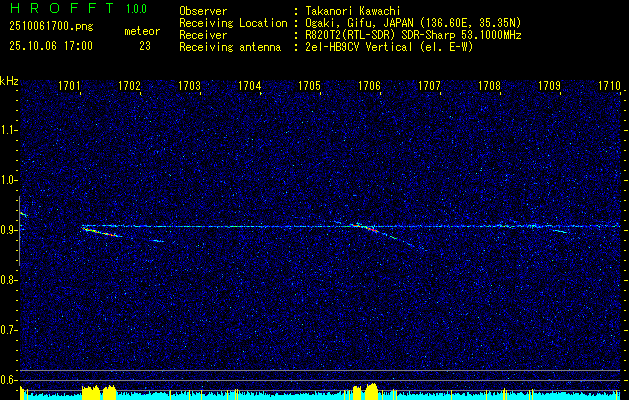Click the 1706 time axis marker

pyautogui.click(x=369, y=85)
